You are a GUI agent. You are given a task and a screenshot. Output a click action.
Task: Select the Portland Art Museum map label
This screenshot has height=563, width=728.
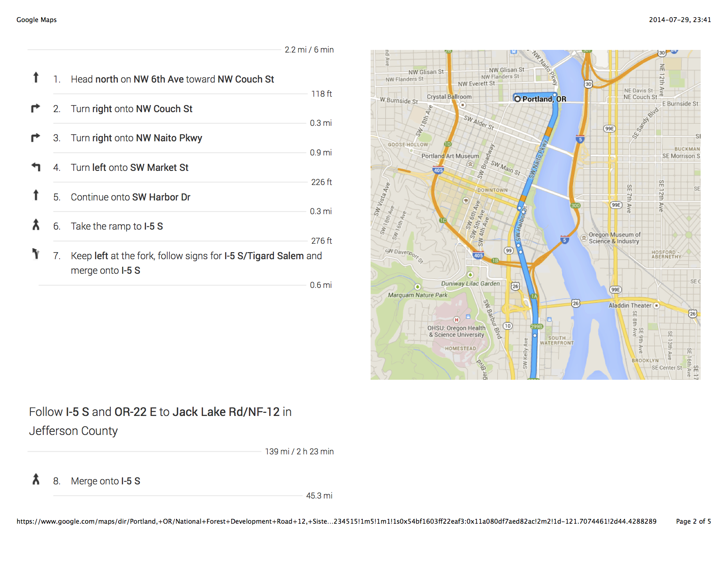tap(450, 156)
